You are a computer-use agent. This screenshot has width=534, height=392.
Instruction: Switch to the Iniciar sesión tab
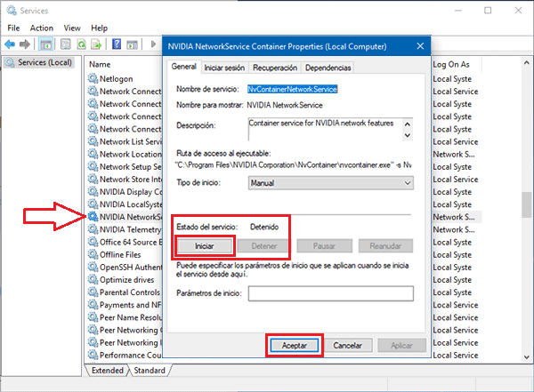[x=224, y=68]
